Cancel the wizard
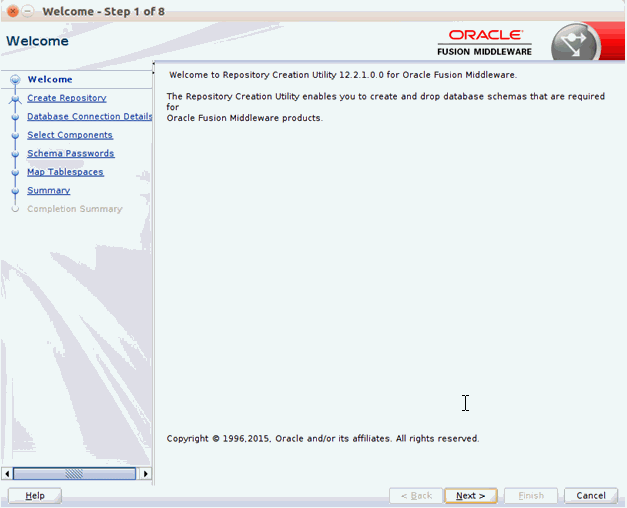 tap(591, 496)
